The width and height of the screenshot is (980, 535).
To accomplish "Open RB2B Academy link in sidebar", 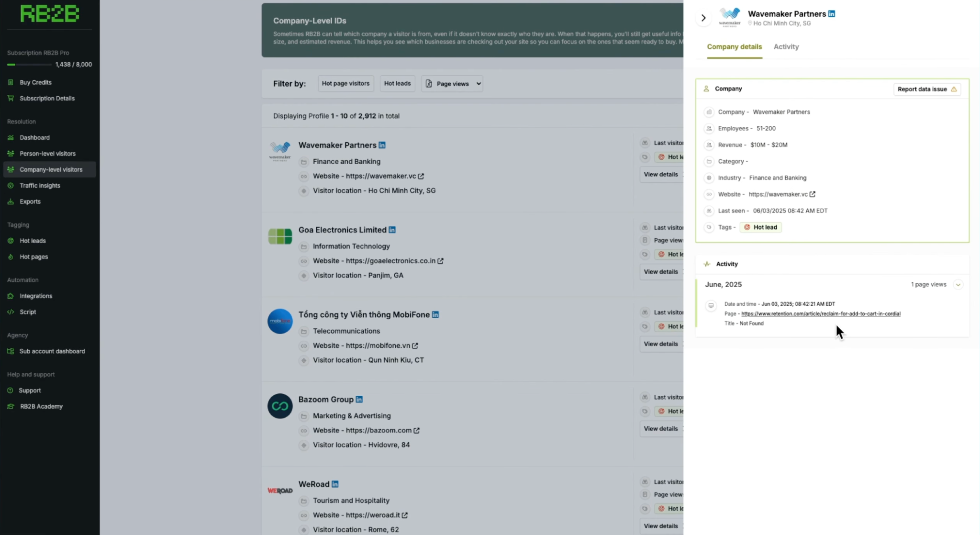I will tap(41, 407).
